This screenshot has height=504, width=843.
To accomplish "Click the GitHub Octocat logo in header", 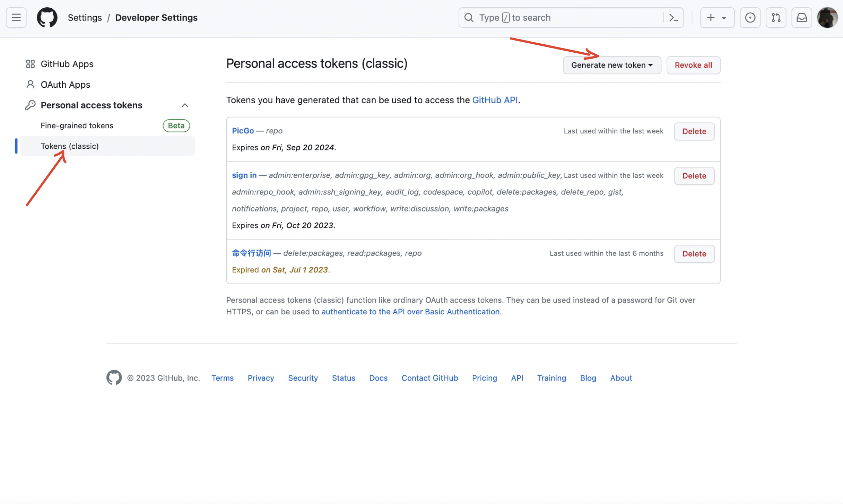I will (47, 17).
